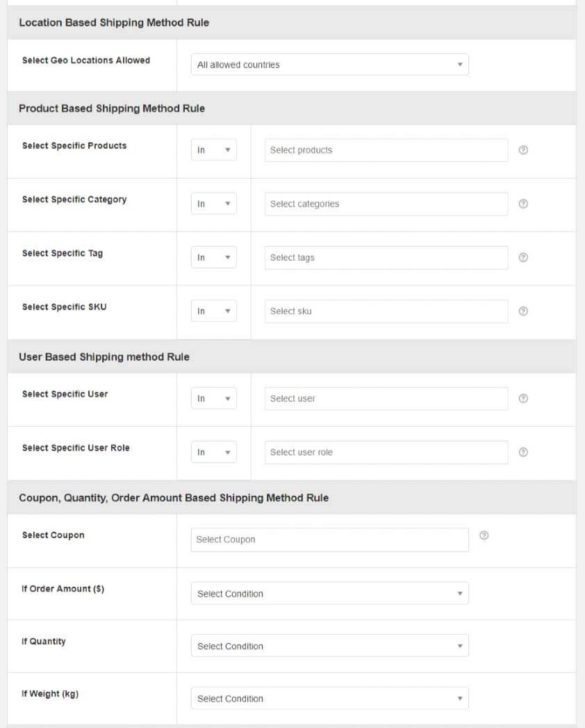Expand the In dropdown for Specific Tag

click(213, 257)
